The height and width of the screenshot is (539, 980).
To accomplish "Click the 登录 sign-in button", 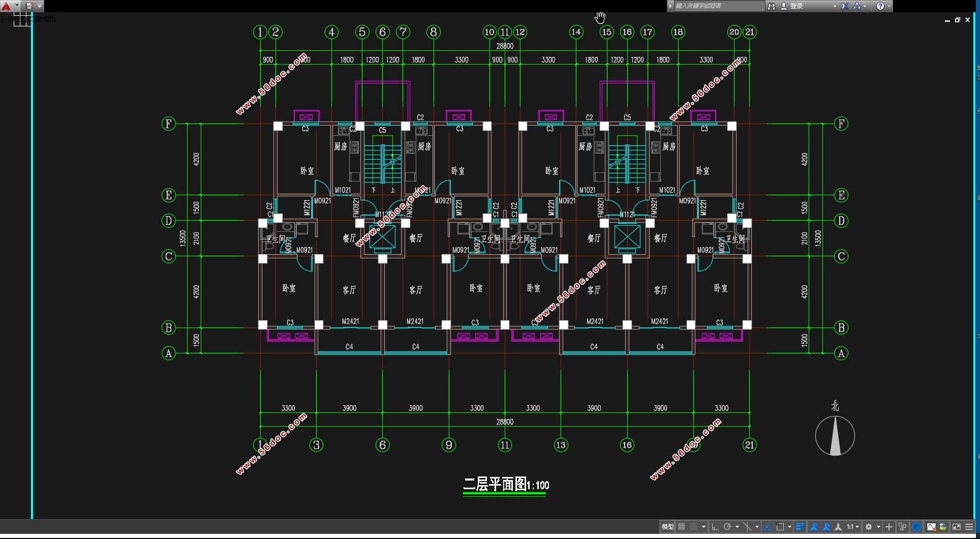I will [x=796, y=6].
